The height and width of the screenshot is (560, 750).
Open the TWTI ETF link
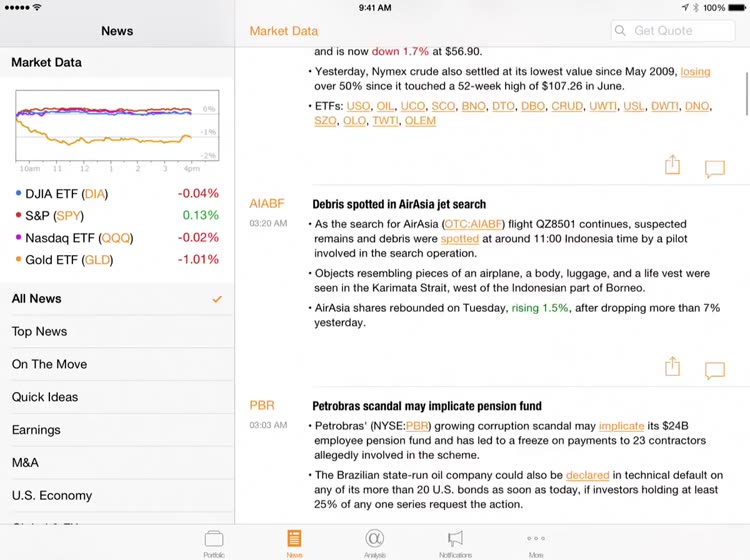click(x=385, y=121)
